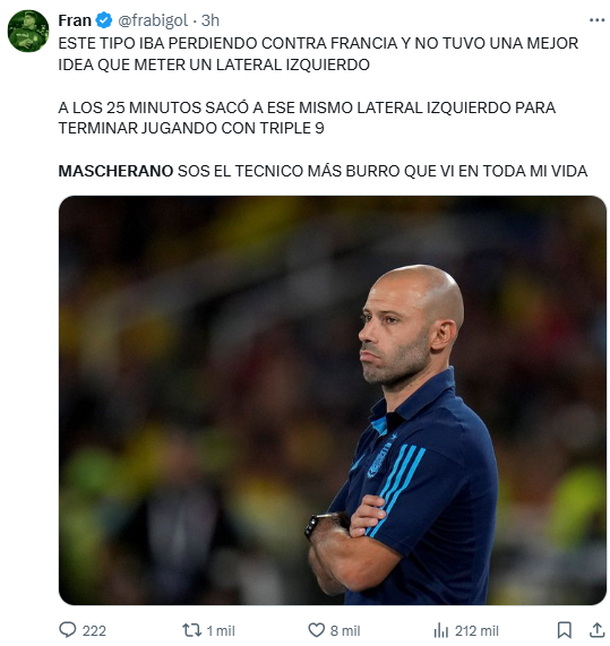Open the three-dot more options menu
The height and width of the screenshot is (646, 610).
point(597,20)
